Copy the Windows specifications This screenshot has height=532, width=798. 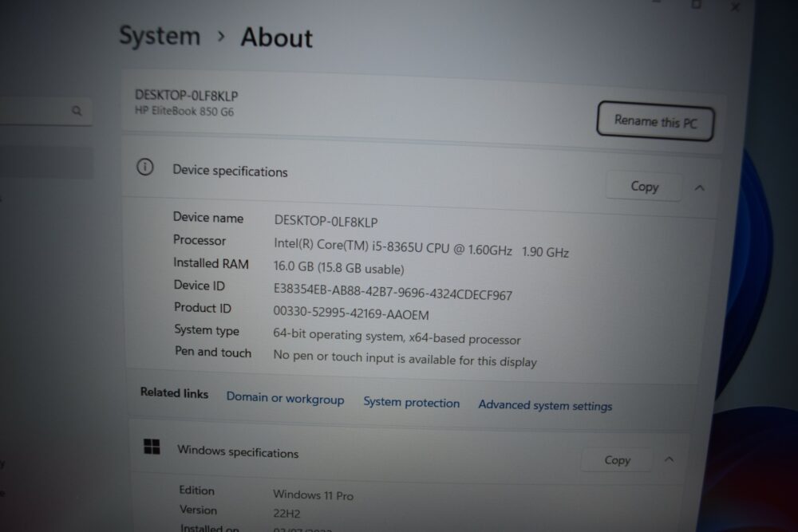click(617, 459)
